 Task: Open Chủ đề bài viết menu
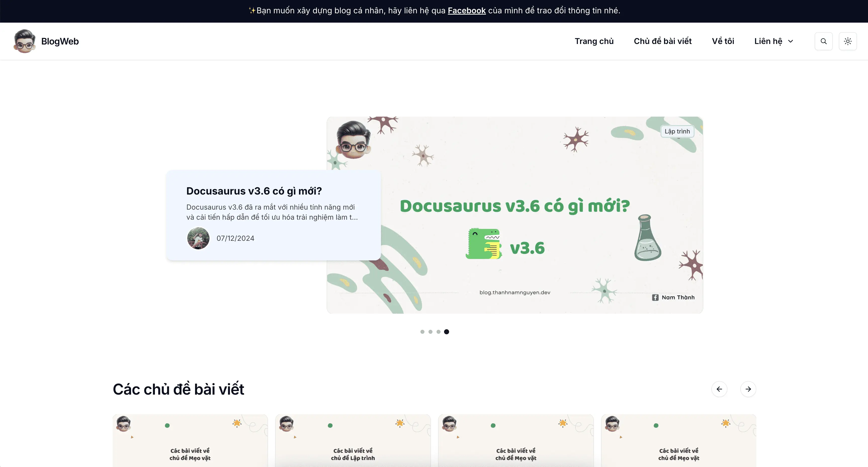[x=662, y=41]
